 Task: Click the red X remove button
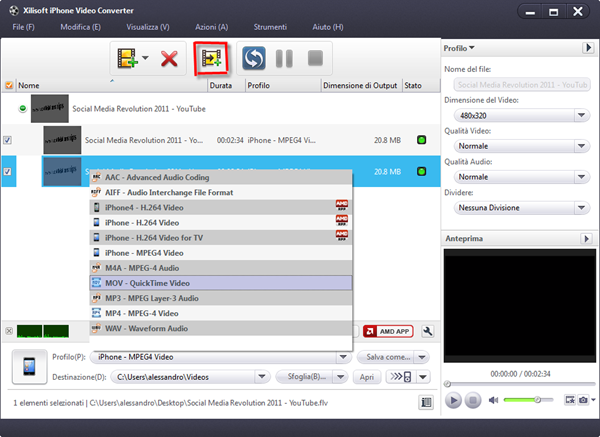(x=169, y=59)
